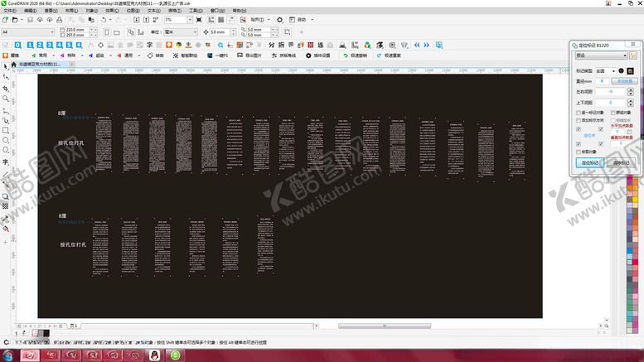Image resolution: width=644 pixels, height=362 pixels.
Task: Click the 清除标记 button in the panel
Action: tap(621, 163)
